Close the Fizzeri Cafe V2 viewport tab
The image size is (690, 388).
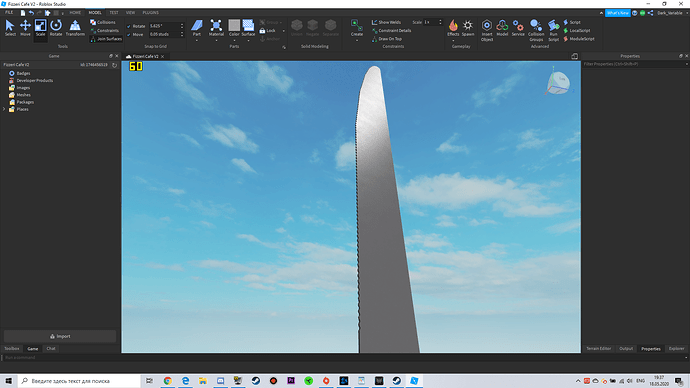pyautogui.click(x=162, y=56)
